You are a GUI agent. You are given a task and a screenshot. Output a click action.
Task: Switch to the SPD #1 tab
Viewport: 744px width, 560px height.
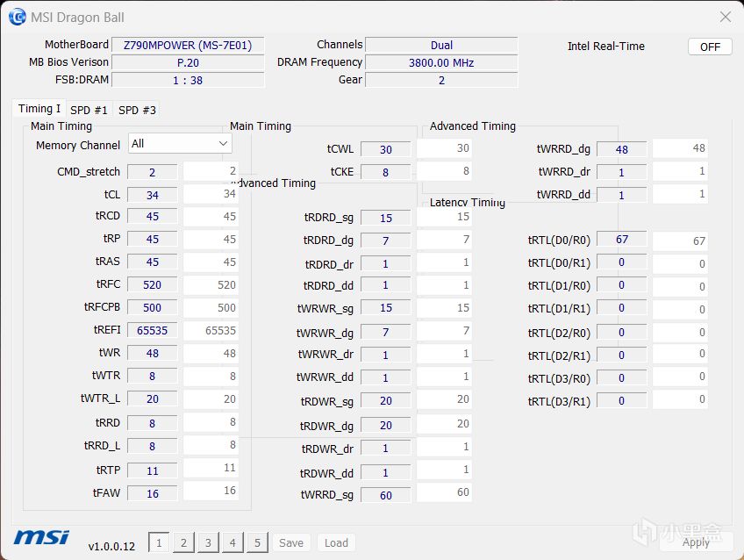pos(89,110)
